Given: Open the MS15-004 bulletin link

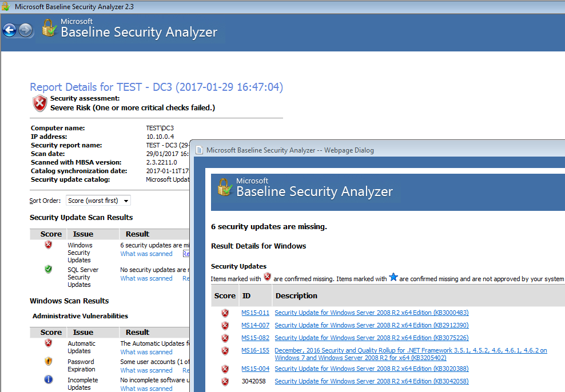Looking at the screenshot, I should (256, 369).
